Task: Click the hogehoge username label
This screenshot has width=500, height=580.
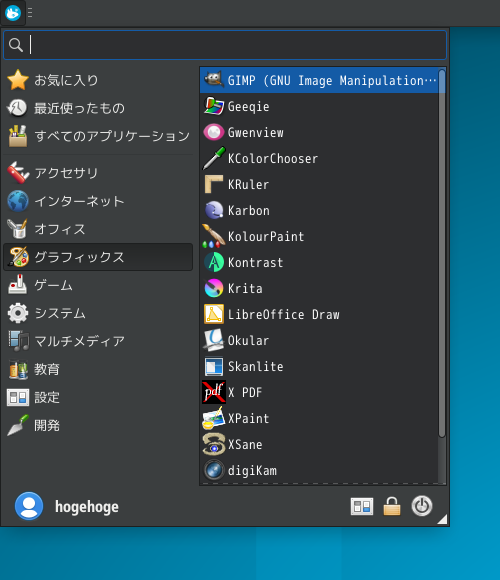Action: coord(87,507)
